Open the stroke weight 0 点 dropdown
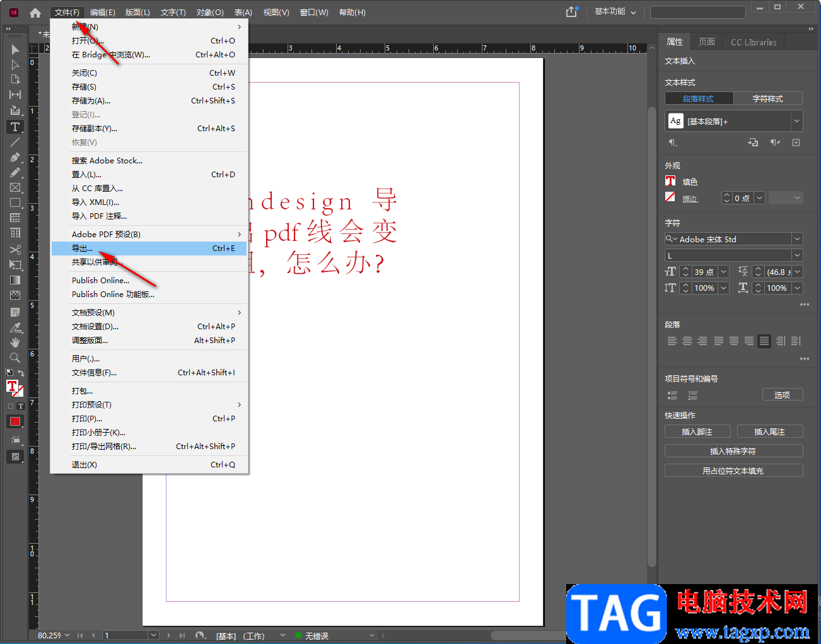This screenshot has height=644, width=821. [x=759, y=198]
